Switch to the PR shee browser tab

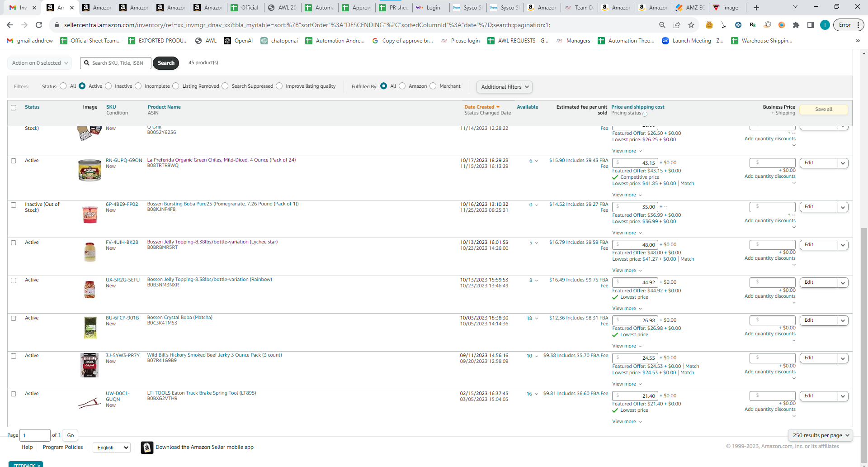click(x=394, y=8)
